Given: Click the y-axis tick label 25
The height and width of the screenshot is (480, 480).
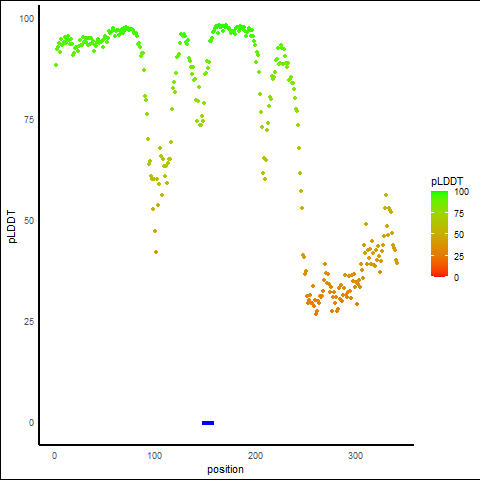Looking at the screenshot, I should pyautogui.click(x=29, y=322).
